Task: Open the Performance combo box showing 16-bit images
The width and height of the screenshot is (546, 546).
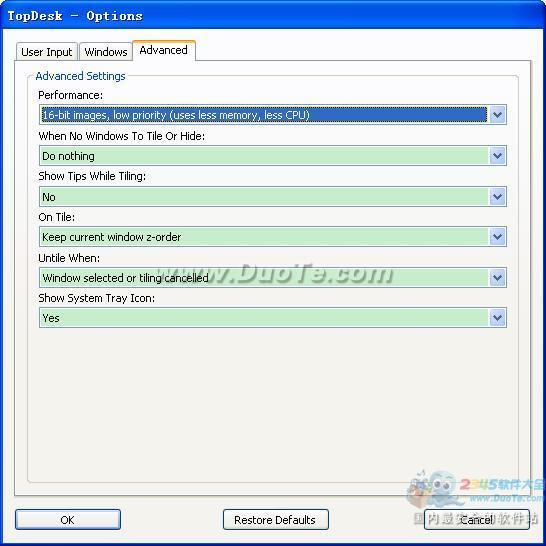Action: [x=273, y=115]
